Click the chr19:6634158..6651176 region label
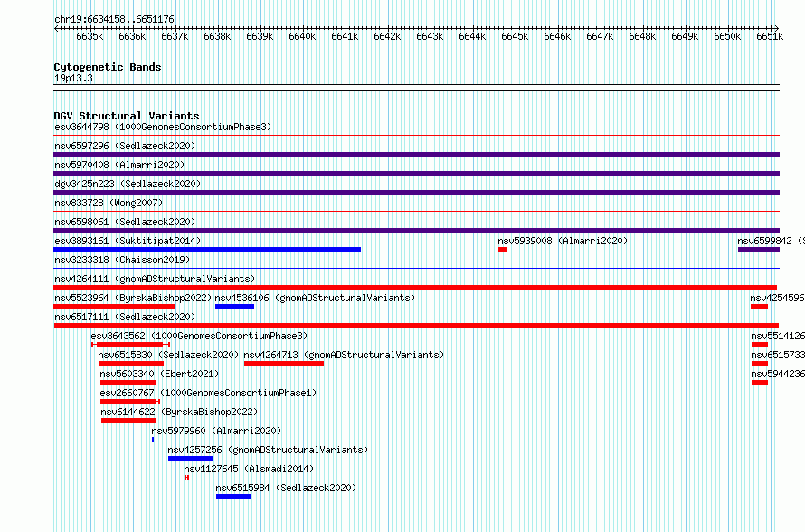Image resolution: width=805 pixels, height=532 pixels. click(115, 20)
